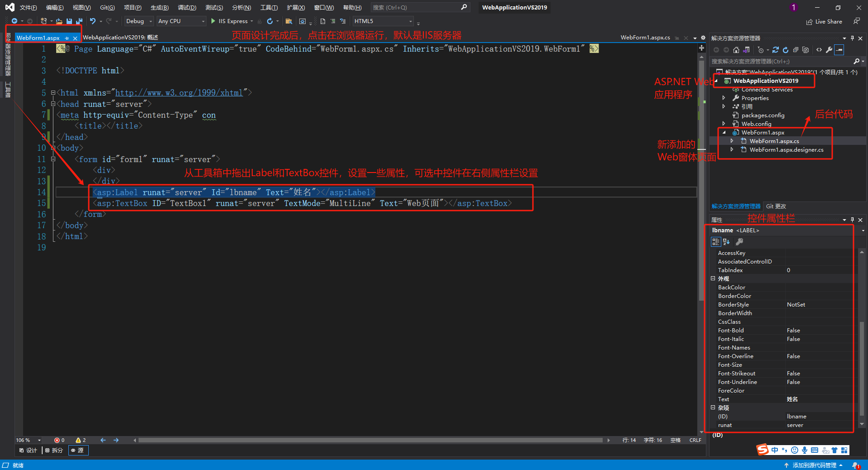This screenshot has height=470, width=868.
Task: Open the lbname object selector dropdown
Action: [x=863, y=230]
